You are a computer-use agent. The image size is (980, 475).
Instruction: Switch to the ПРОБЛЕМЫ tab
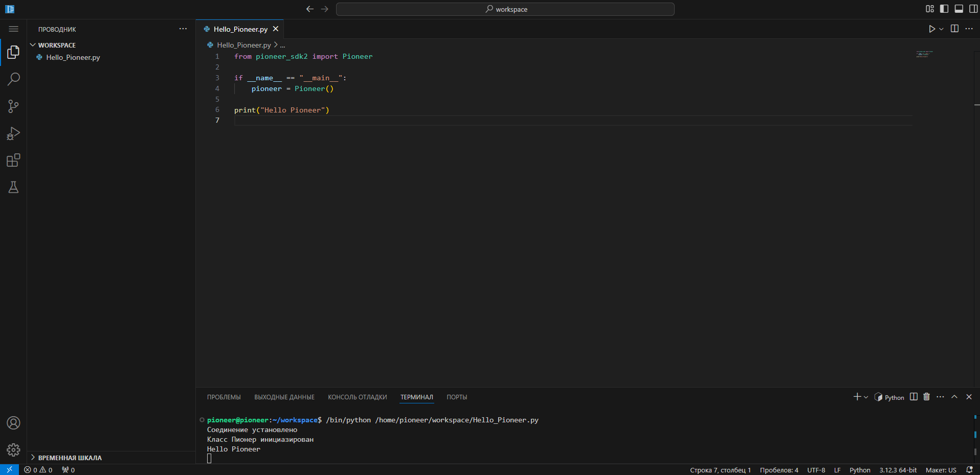tap(224, 397)
